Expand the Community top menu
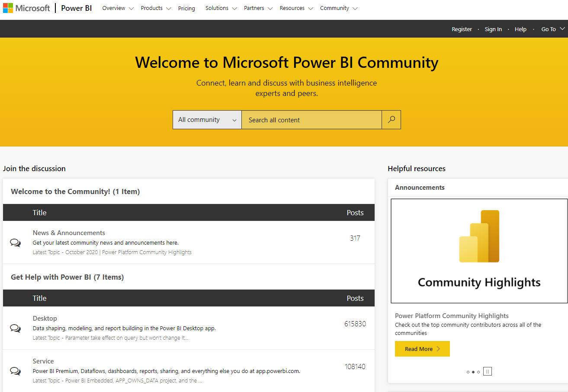 tap(339, 8)
